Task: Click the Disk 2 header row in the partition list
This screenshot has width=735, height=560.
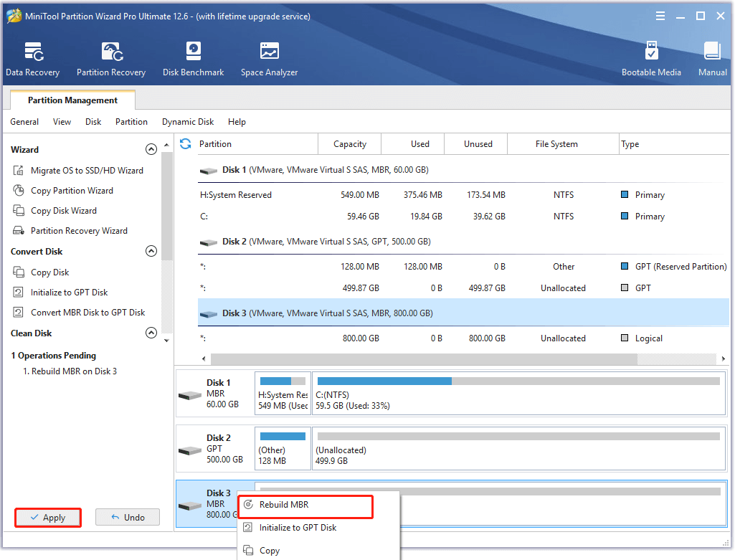Action: point(463,242)
